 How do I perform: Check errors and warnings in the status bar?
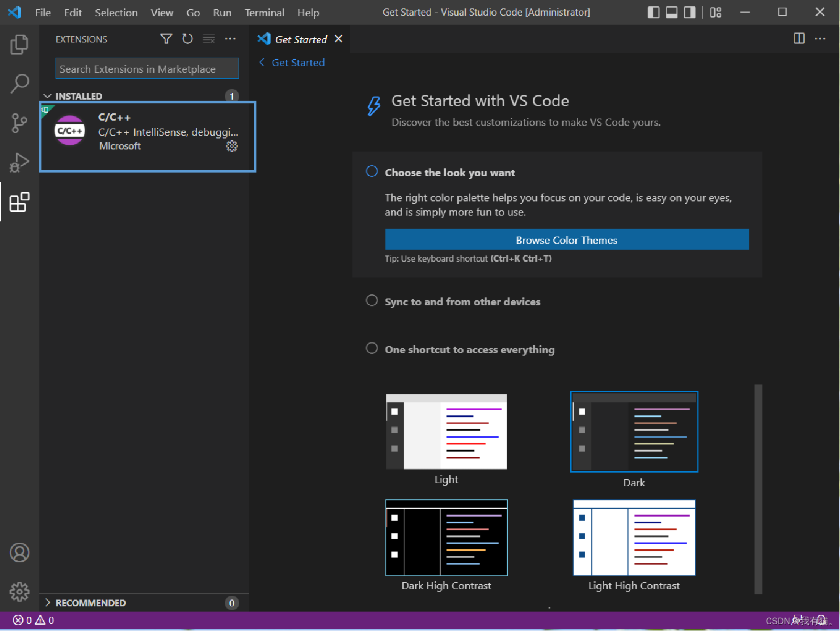(31, 620)
